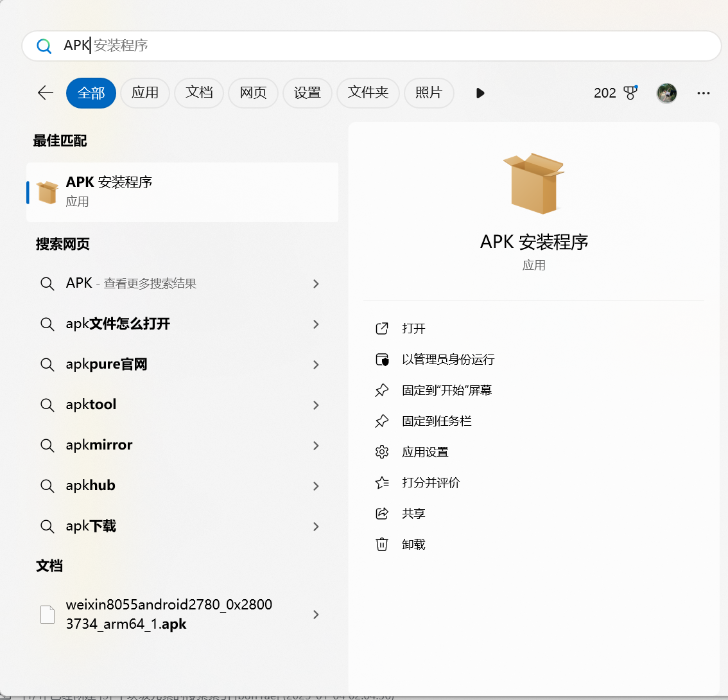Open 应用设置
The image size is (728, 700).
[x=425, y=452]
